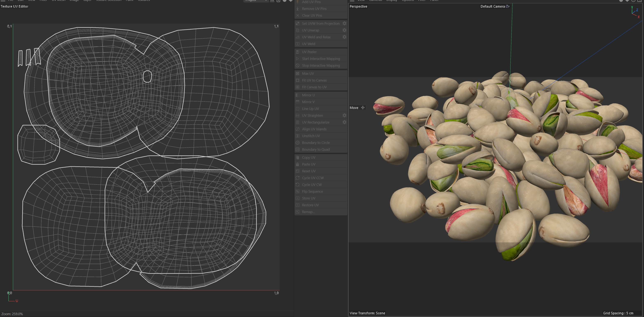Screen dimensions: 644x317
Task: Click the camera icon beside Default Camera
Action: point(508,6)
